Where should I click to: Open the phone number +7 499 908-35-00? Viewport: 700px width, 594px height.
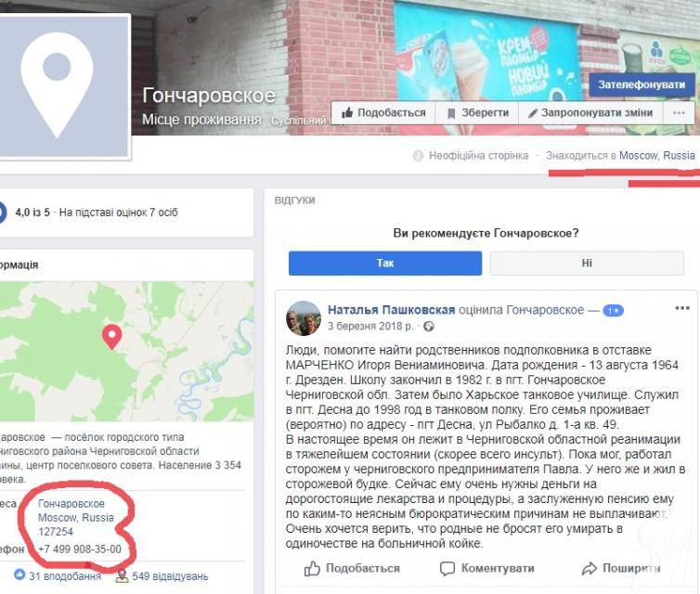coord(80,549)
